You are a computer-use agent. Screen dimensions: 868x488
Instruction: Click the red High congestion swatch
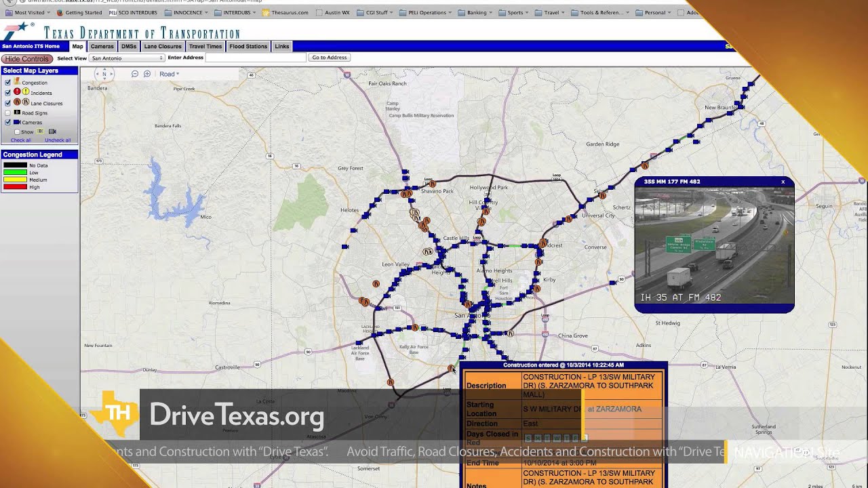click(x=15, y=187)
